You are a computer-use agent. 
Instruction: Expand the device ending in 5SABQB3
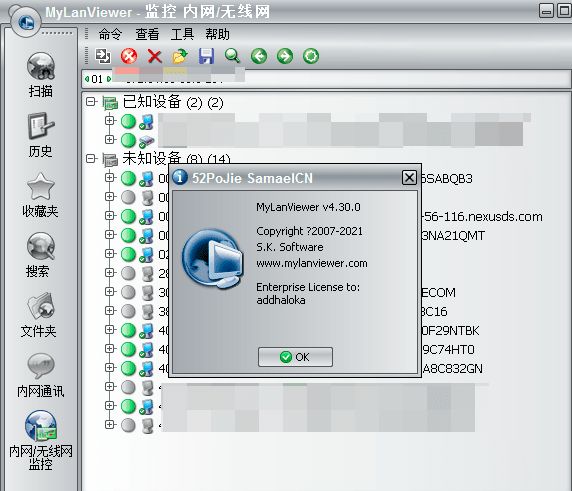tap(109, 177)
